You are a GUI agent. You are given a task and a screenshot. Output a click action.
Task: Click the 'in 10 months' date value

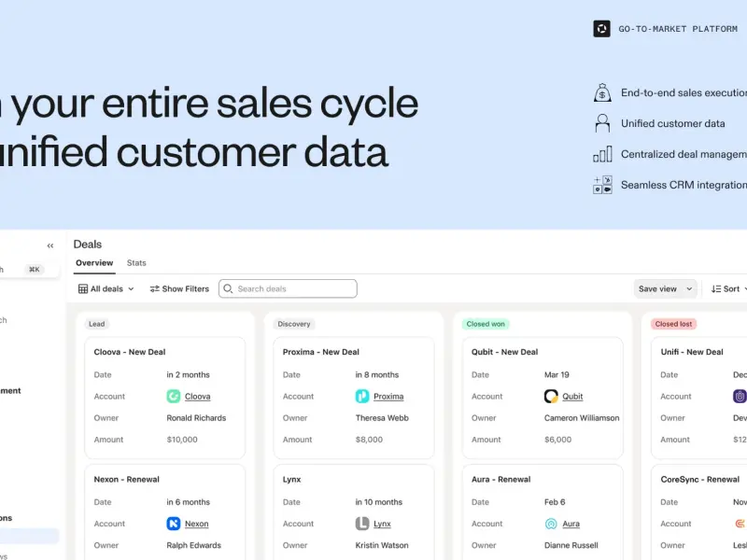(379, 502)
